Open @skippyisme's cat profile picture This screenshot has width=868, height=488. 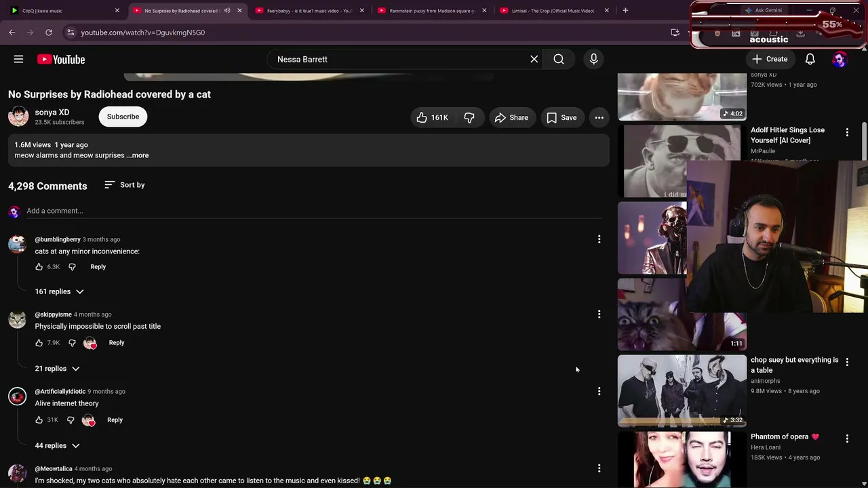17,319
